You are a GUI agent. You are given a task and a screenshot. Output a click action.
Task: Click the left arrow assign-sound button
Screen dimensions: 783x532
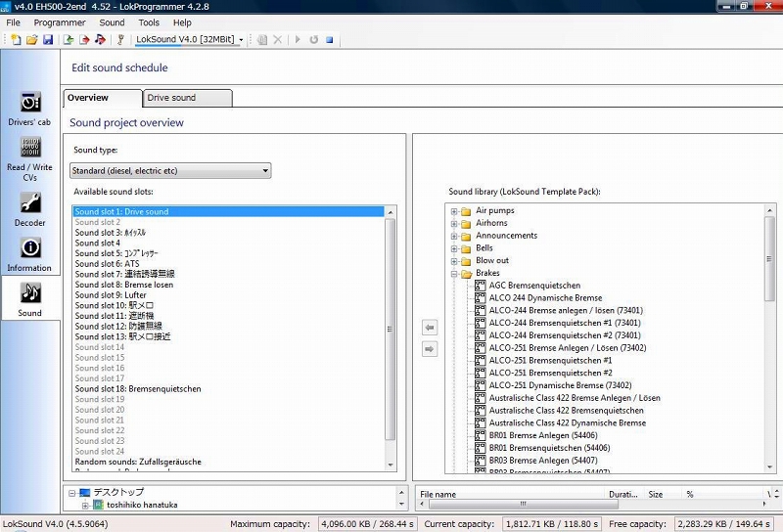(x=430, y=328)
